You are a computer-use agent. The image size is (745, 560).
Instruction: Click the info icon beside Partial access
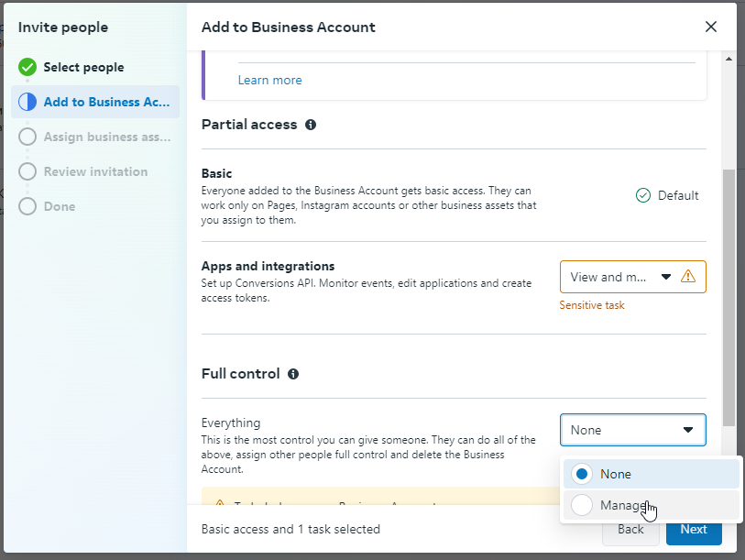pyautogui.click(x=311, y=125)
